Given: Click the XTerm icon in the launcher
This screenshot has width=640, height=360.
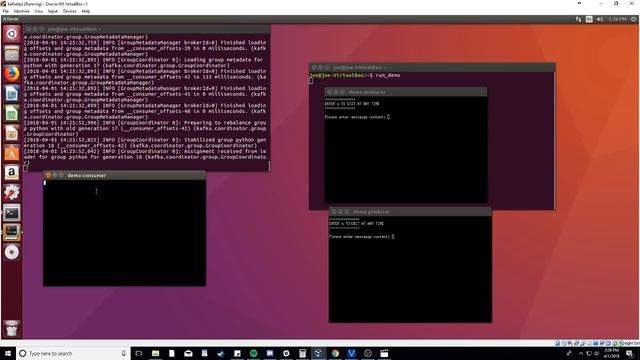Looking at the screenshot, I should tap(11, 232).
